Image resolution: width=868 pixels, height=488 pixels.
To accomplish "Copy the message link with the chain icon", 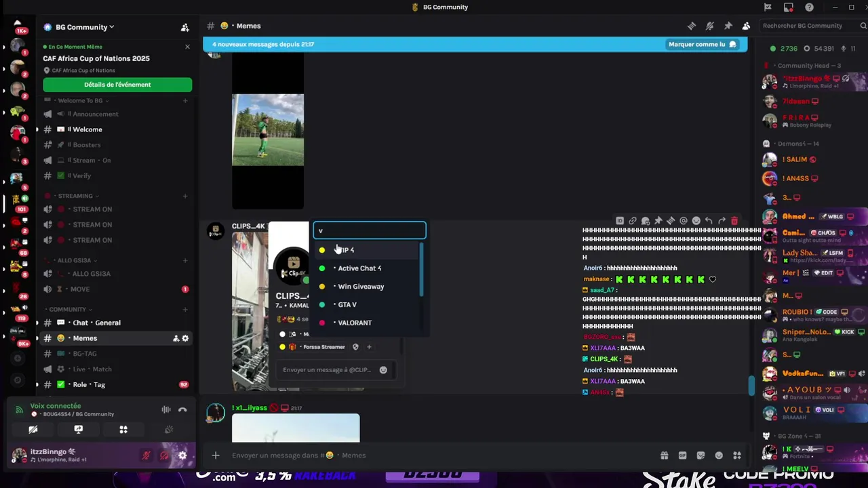I will (633, 220).
